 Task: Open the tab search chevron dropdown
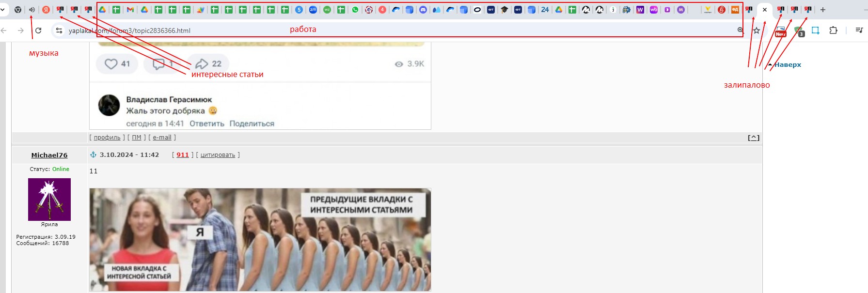[3, 10]
